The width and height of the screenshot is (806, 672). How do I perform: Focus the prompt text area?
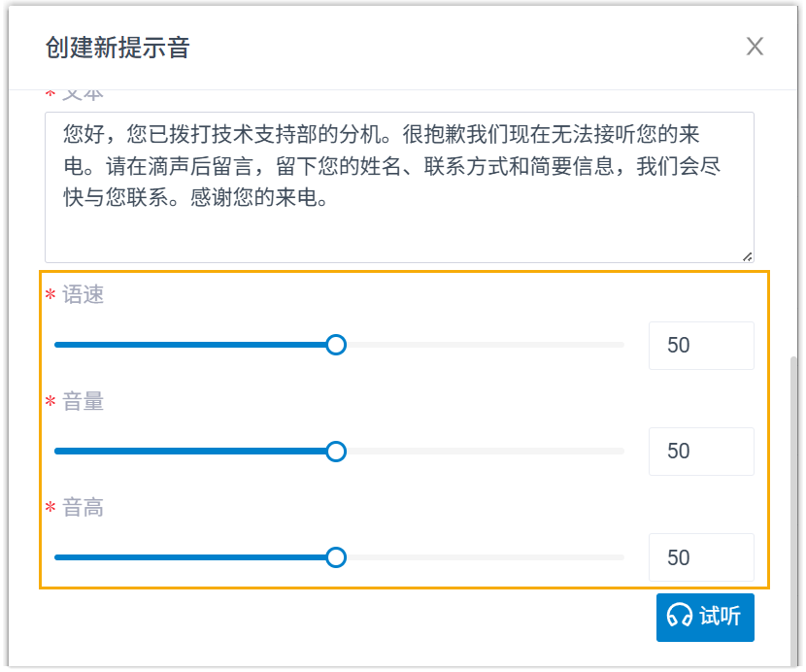click(x=399, y=186)
